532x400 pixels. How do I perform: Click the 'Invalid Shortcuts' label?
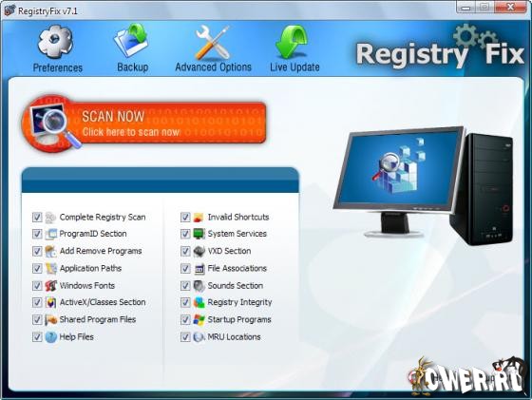[238, 218]
